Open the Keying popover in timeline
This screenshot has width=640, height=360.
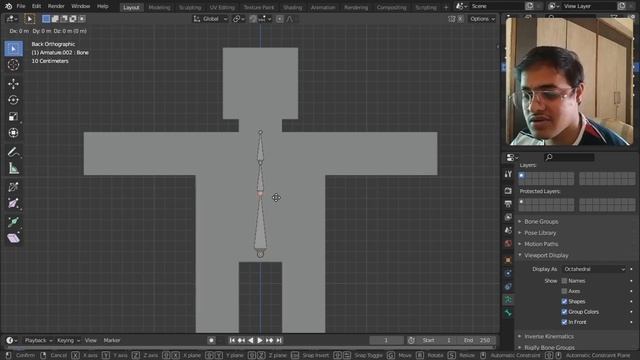coord(68,340)
